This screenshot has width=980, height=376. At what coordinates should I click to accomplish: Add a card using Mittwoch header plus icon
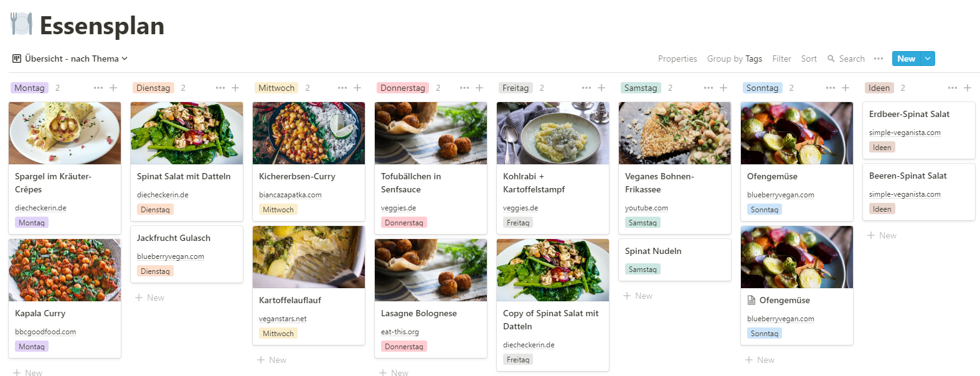click(357, 88)
